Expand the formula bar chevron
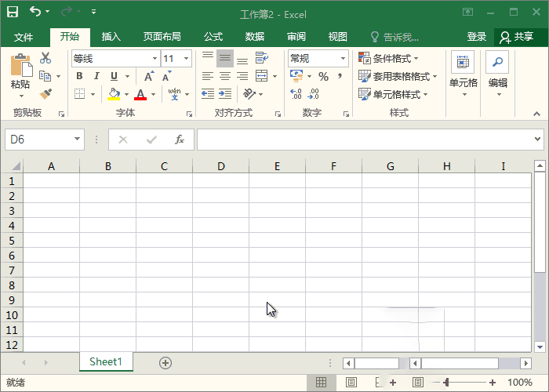 [x=537, y=140]
